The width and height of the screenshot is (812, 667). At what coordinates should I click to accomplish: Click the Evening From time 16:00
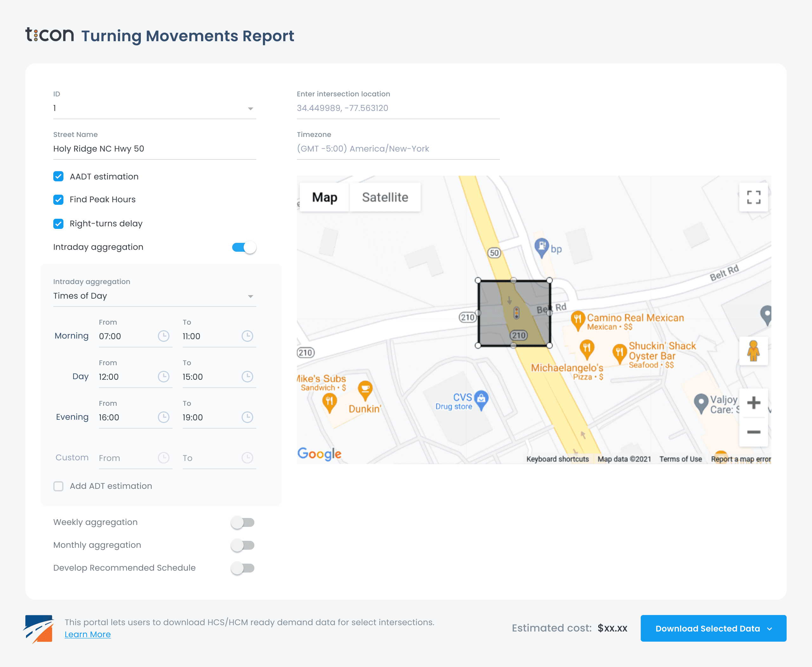[109, 417]
